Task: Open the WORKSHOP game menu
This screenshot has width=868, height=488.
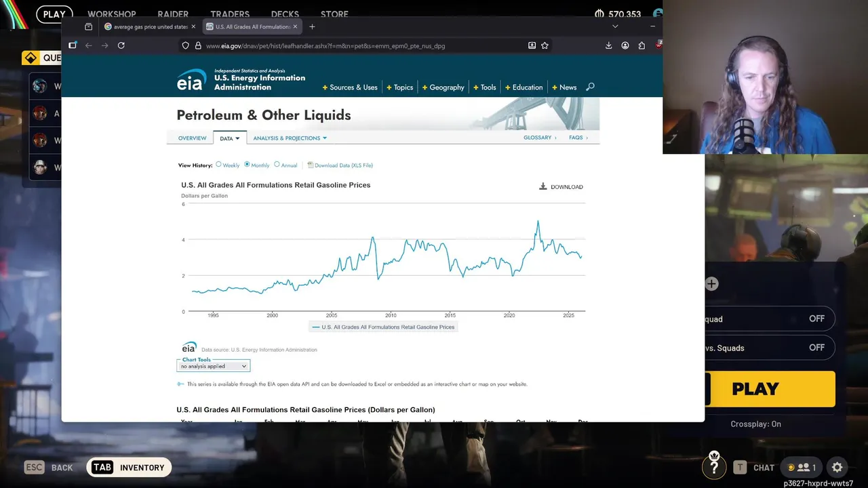Action: tap(112, 14)
